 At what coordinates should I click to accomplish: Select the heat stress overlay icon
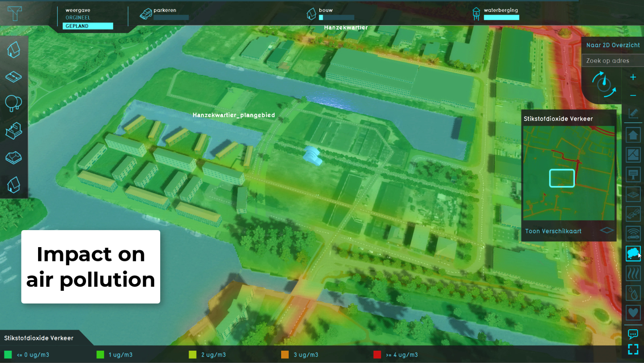click(x=633, y=273)
